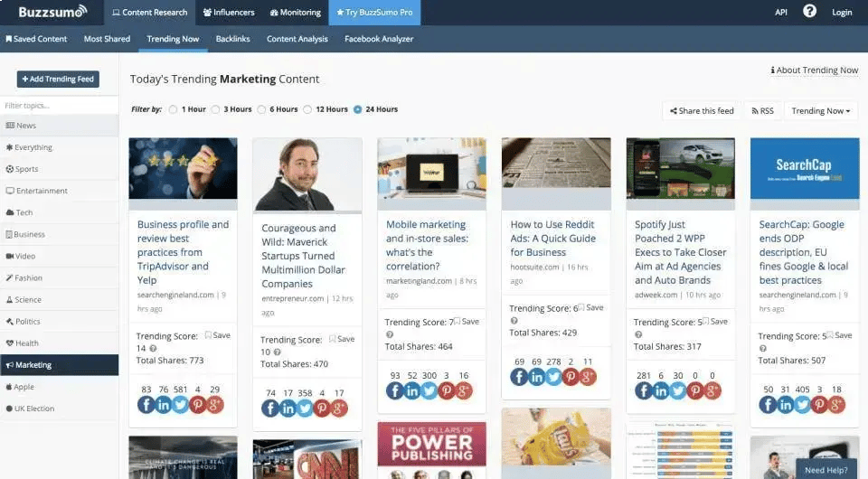Click Pinterest icon on SearchCap card
868x479 pixels.
click(819, 405)
